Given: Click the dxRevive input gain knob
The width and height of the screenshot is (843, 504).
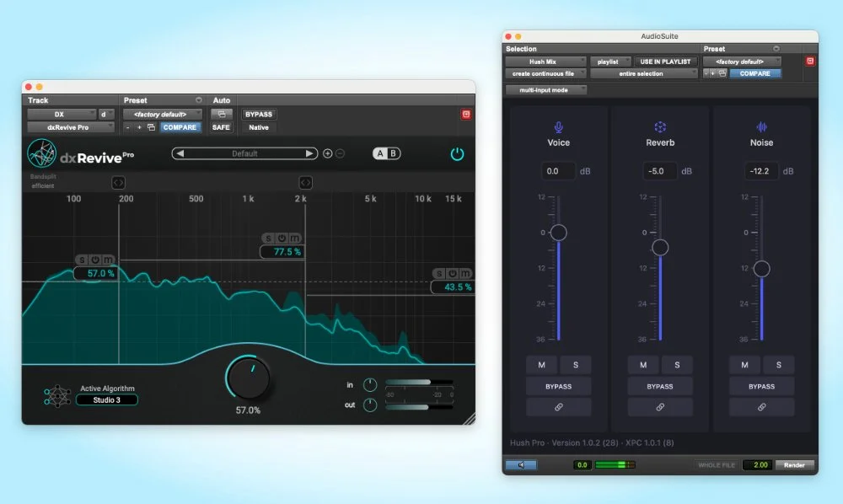Looking at the screenshot, I should pyautogui.click(x=370, y=384).
